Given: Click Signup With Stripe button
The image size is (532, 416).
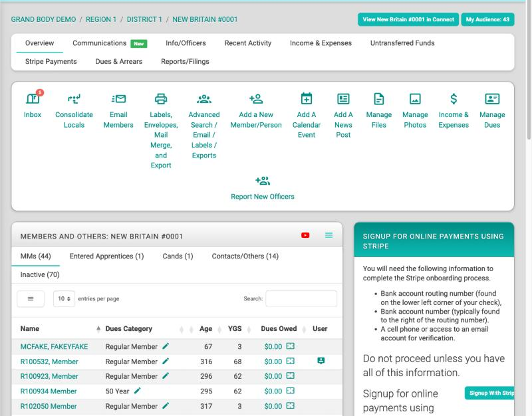Looking at the screenshot, I should coord(489,393).
